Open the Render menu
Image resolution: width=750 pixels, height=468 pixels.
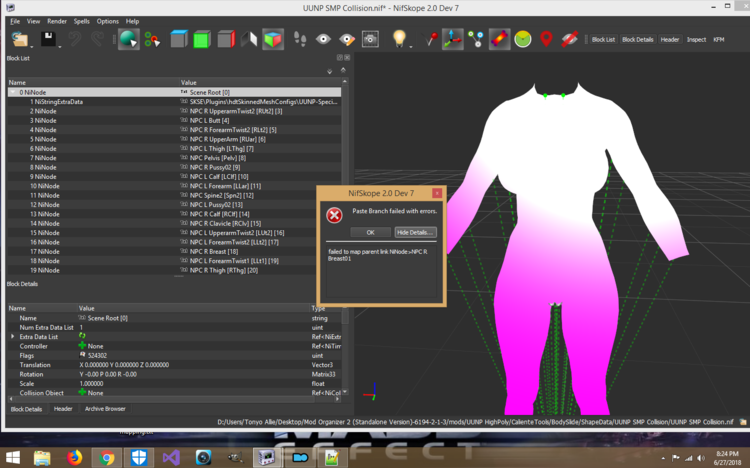coord(57,21)
